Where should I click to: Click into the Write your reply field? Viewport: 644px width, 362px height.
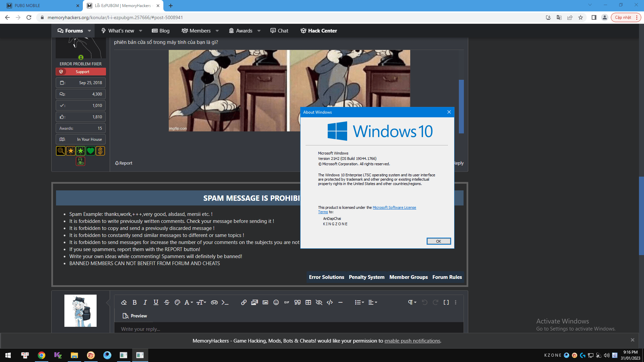pos(289,329)
